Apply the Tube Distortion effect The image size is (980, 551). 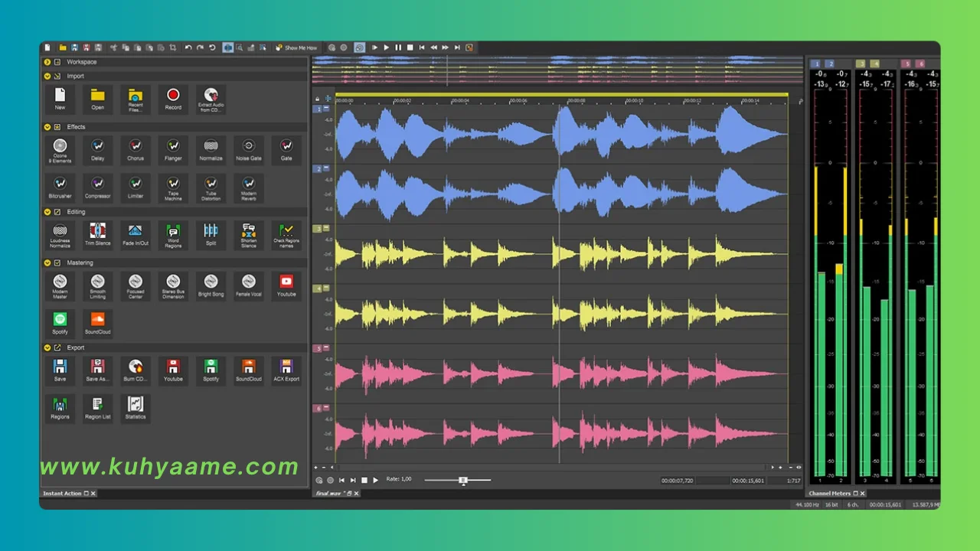[211, 187]
